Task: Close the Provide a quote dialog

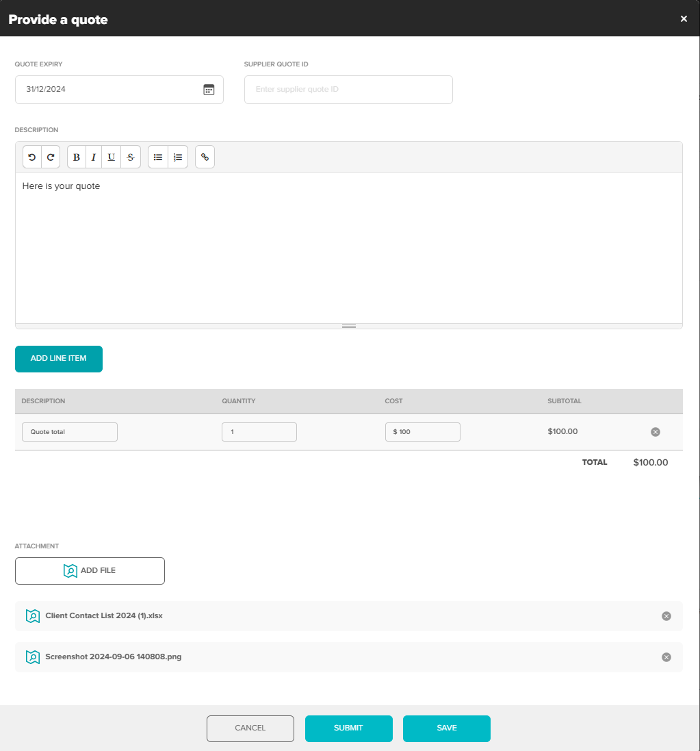Action: pos(684,18)
